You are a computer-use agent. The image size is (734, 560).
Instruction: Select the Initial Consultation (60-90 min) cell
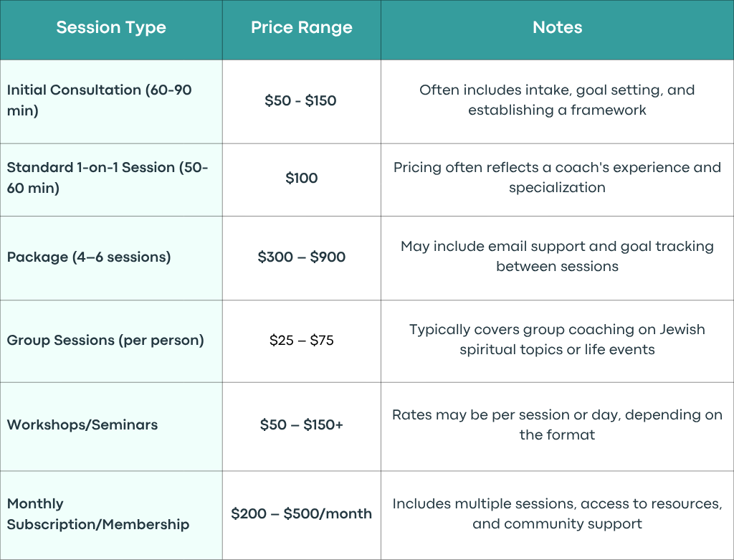click(x=111, y=102)
